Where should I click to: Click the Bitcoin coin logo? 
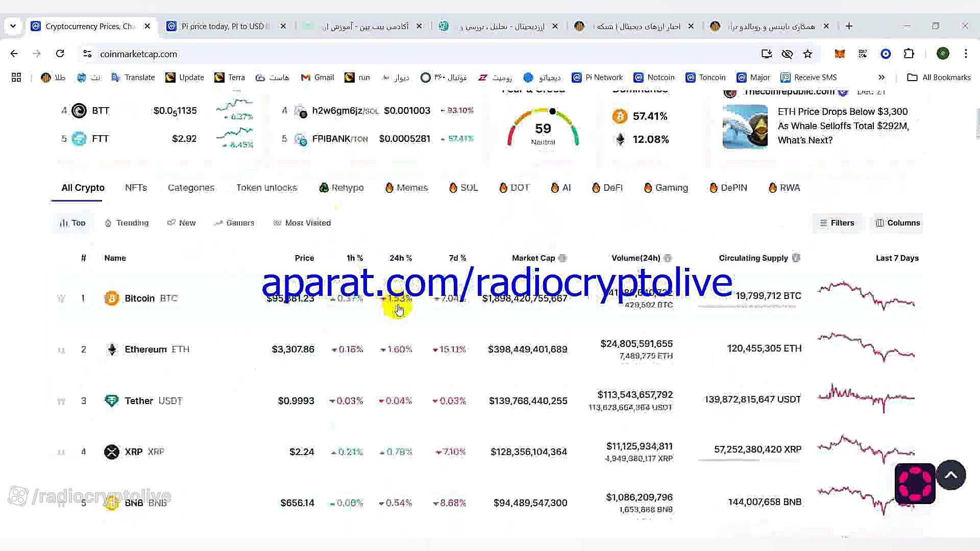(111, 298)
